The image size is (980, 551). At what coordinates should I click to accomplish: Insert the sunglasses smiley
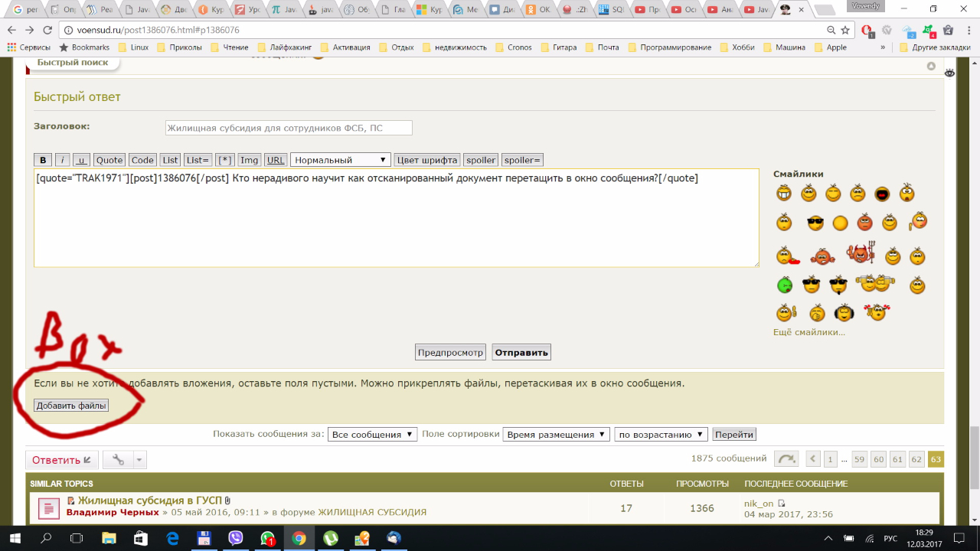pos(815,223)
